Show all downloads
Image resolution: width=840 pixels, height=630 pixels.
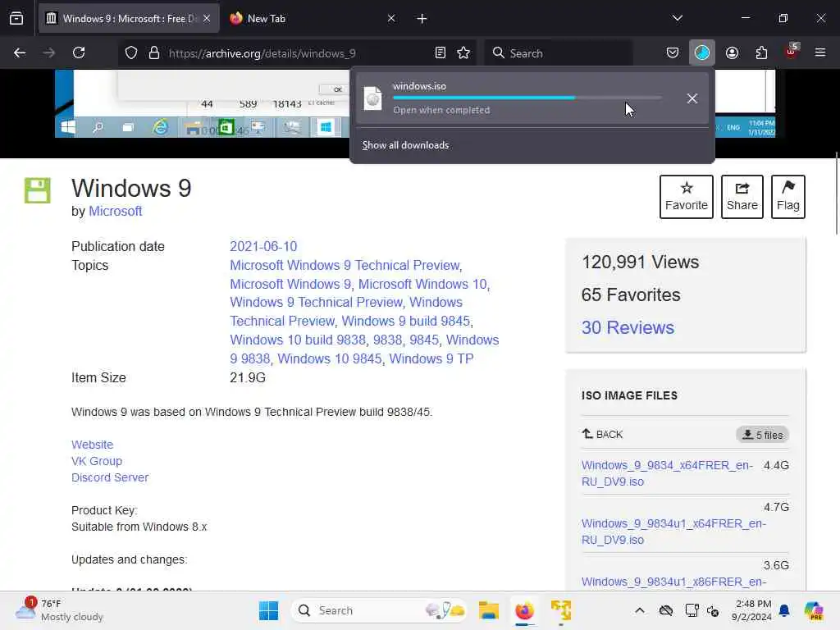tap(405, 145)
